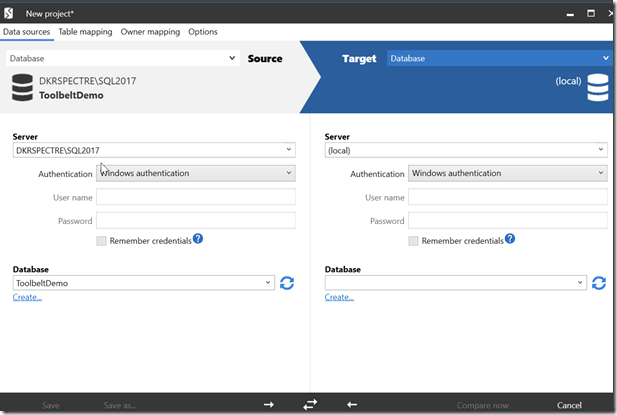This screenshot has width=617, height=415.
Task: Switch to the Table mapping tab
Action: click(85, 32)
